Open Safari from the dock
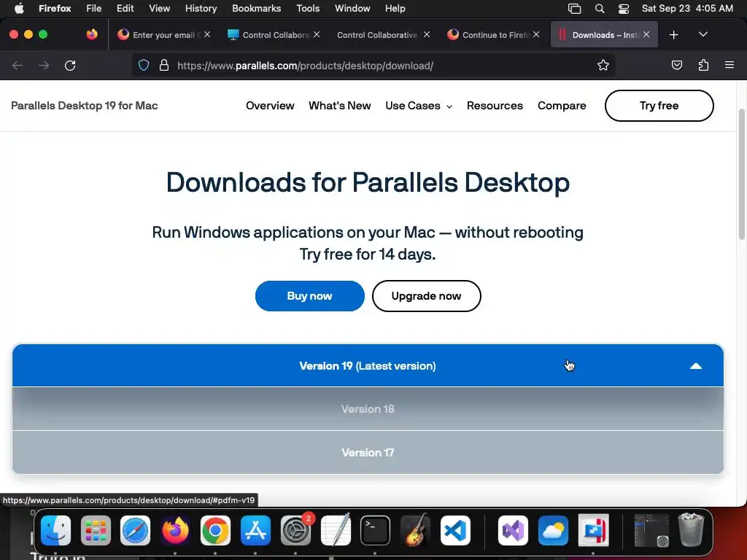Image resolution: width=747 pixels, height=560 pixels. (x=135, y=530)
